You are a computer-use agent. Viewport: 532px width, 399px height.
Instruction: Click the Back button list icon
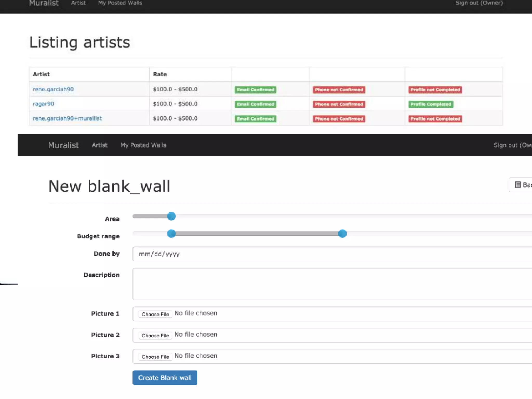(x=518, y=185)
